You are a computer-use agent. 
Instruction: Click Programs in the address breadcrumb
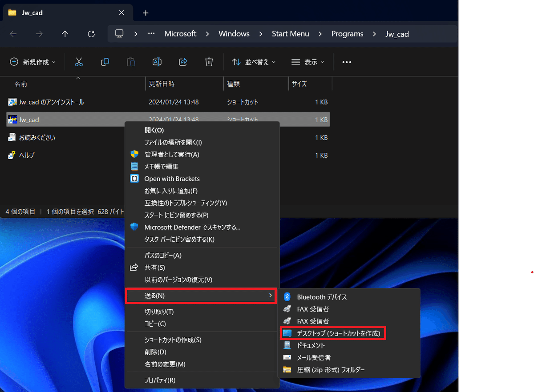[347, 34]
